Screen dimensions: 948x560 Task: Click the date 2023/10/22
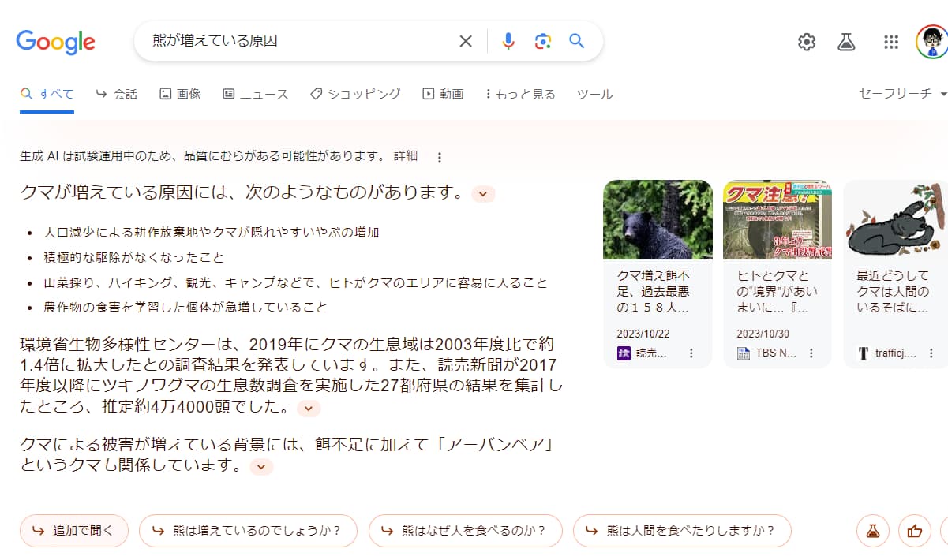[643, 334]
